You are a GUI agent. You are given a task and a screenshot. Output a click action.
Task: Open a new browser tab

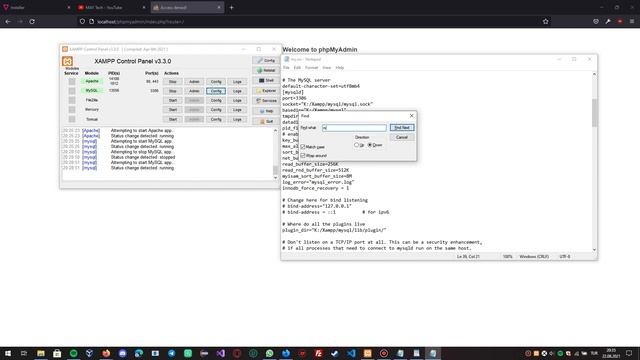tap(231, 7)
